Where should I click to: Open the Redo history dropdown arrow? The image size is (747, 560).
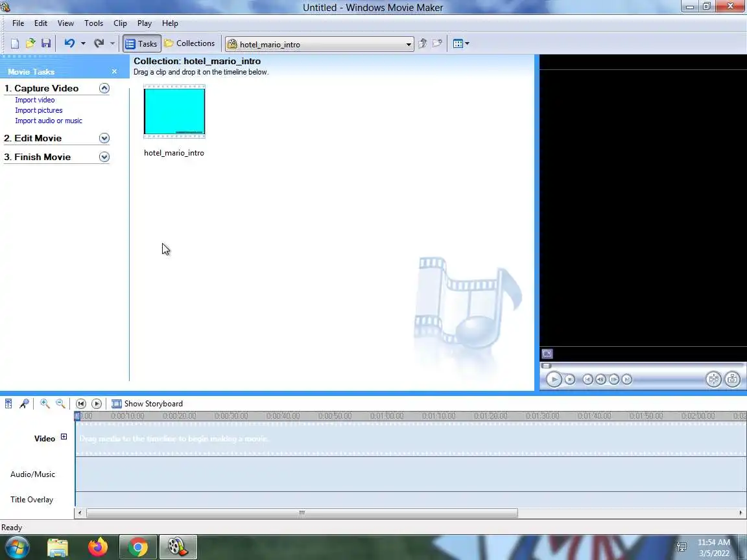(x=112, y=44)
